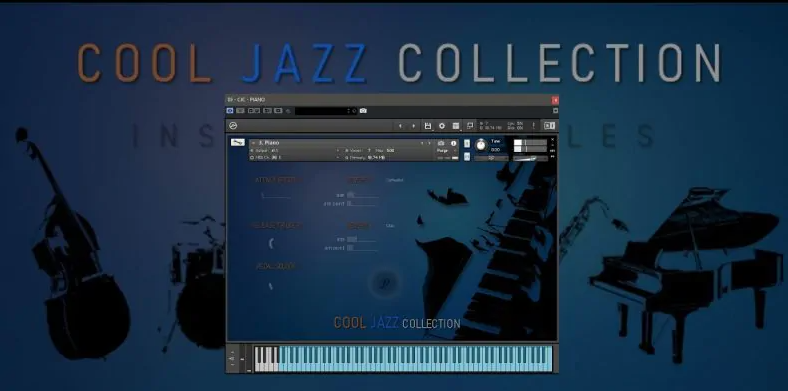
Task: Toggle the Mute button
Action: pos(467,157)
